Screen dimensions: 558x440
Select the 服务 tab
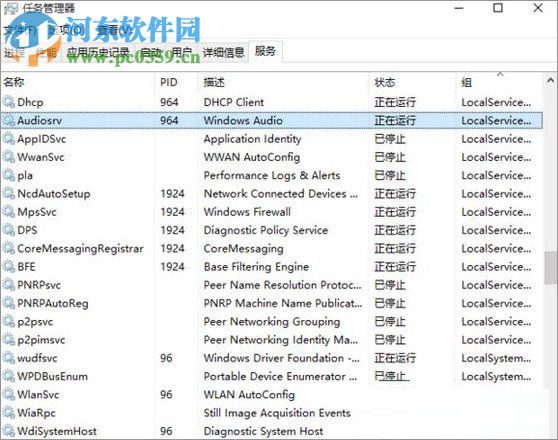[265, 52]
